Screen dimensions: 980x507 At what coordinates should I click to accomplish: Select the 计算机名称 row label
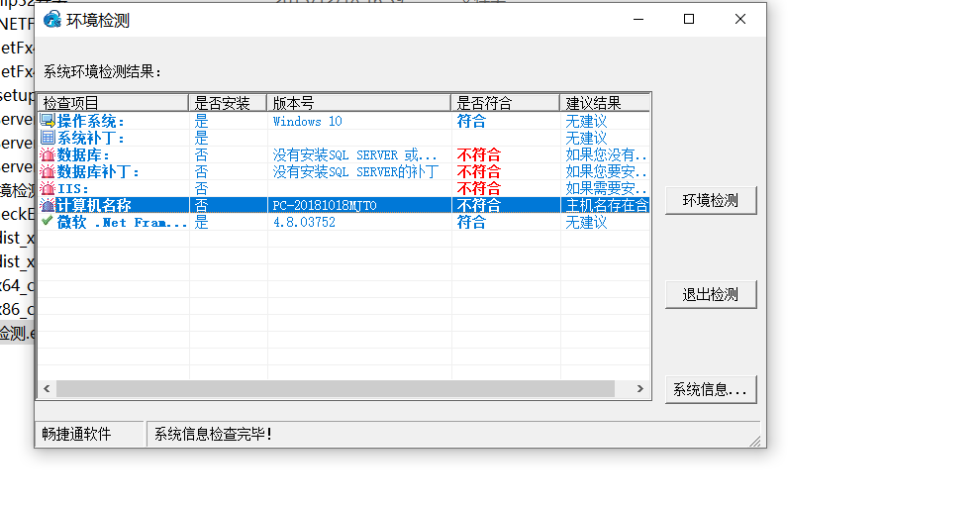click(94, 205)
